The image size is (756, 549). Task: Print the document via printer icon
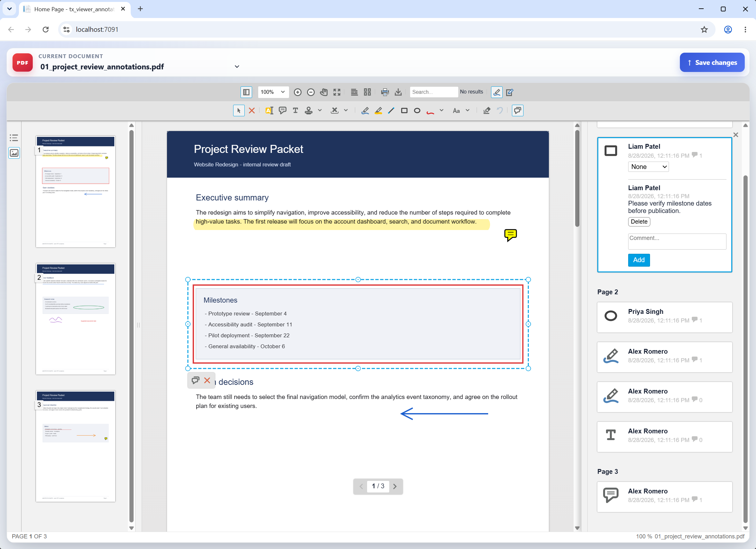(385, 92)
